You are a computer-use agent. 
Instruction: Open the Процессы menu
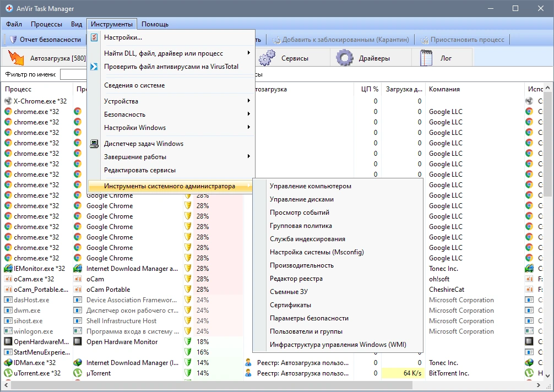pyautogui.click(x=46, y=24)
